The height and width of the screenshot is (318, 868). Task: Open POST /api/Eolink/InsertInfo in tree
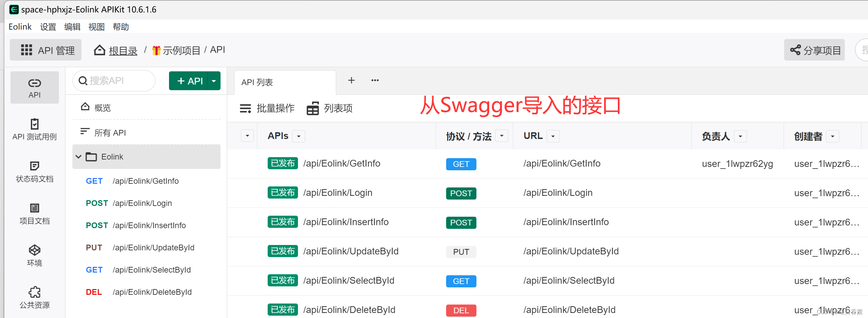(x=146, y=225)
